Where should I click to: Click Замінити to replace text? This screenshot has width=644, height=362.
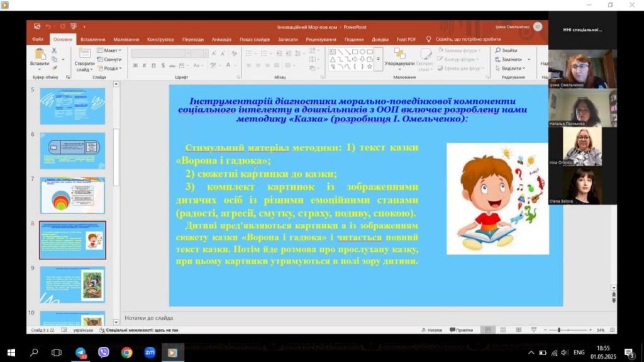(x=512, y=59)
